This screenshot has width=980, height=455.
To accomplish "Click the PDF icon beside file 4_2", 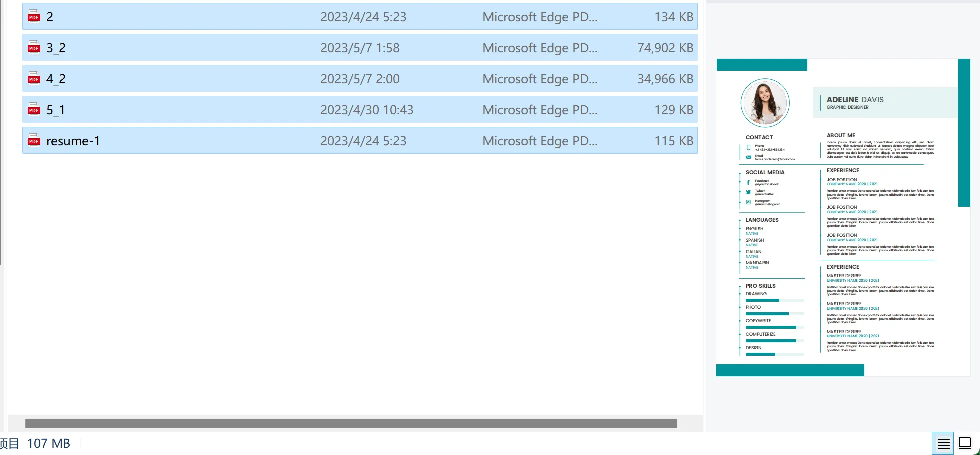I will pyautogui.click(x=33, y=78).
